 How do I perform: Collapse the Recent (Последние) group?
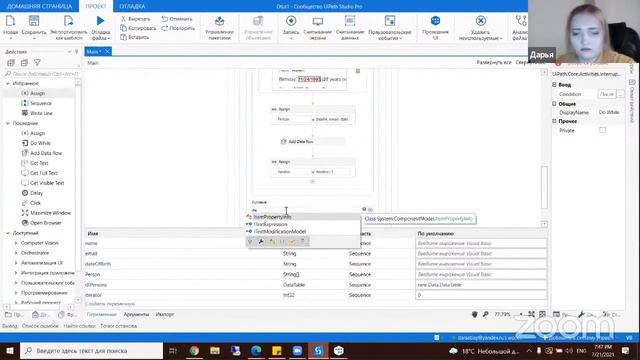click(x=7, y=123)
